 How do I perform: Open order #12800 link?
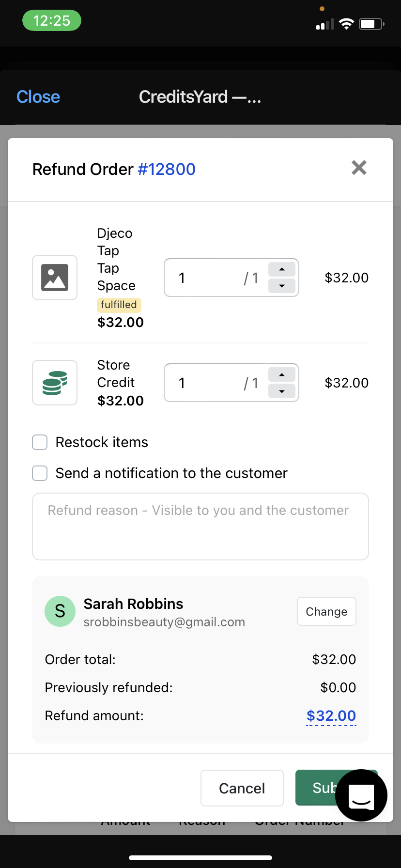click(167, 170)
